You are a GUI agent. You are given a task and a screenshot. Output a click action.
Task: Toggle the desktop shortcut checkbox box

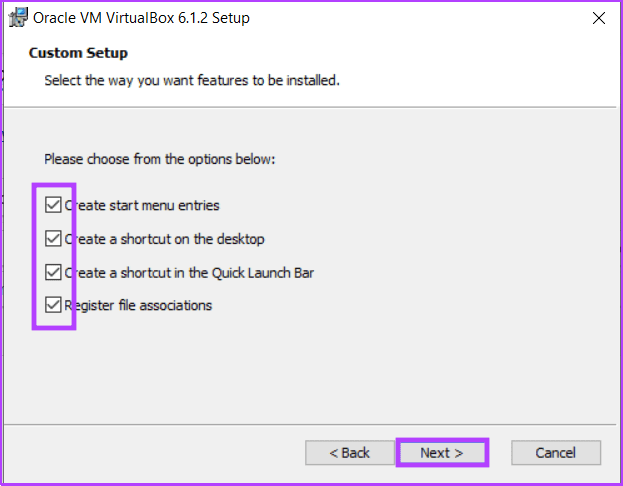coord(53,239)
